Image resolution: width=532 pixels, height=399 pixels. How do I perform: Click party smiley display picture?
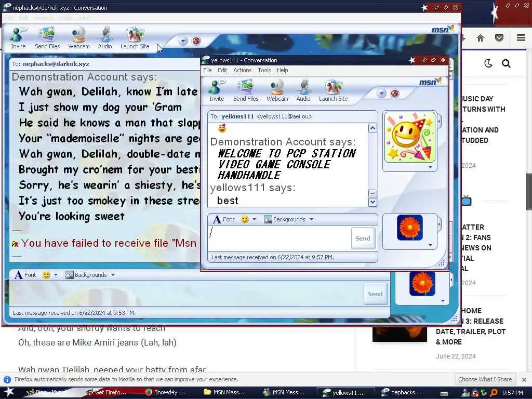point(410,137)
